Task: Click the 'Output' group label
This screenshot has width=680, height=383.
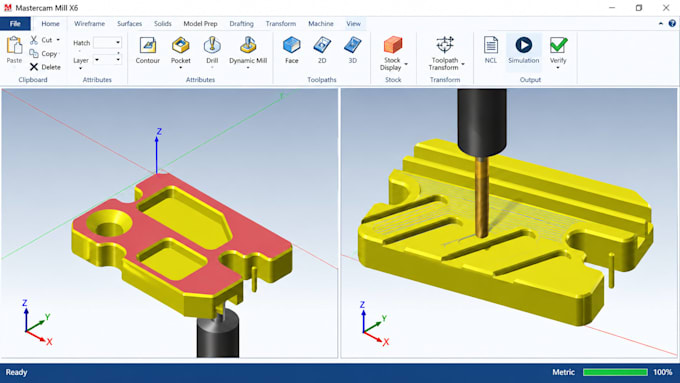Action: click(530, 80)
